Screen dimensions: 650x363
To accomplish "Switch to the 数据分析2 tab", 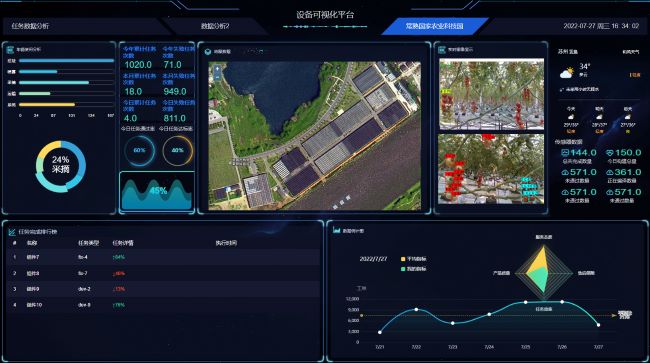I will coord(215,26).
